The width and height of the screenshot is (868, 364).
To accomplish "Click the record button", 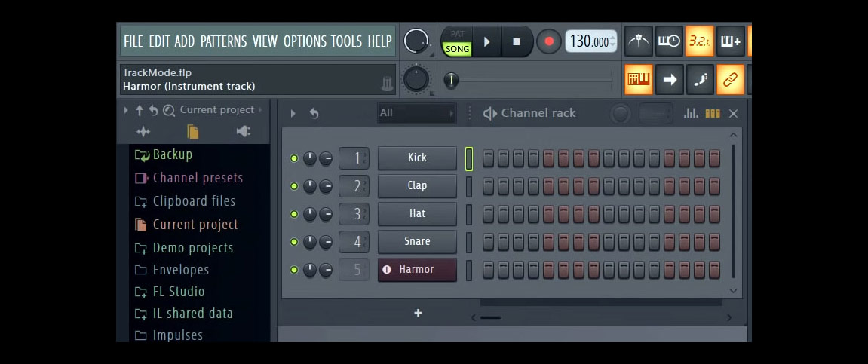I will tap(549, 41).
